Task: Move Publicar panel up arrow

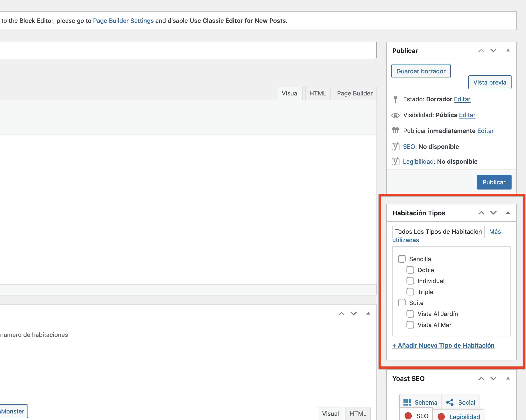Action: (481, 51)
